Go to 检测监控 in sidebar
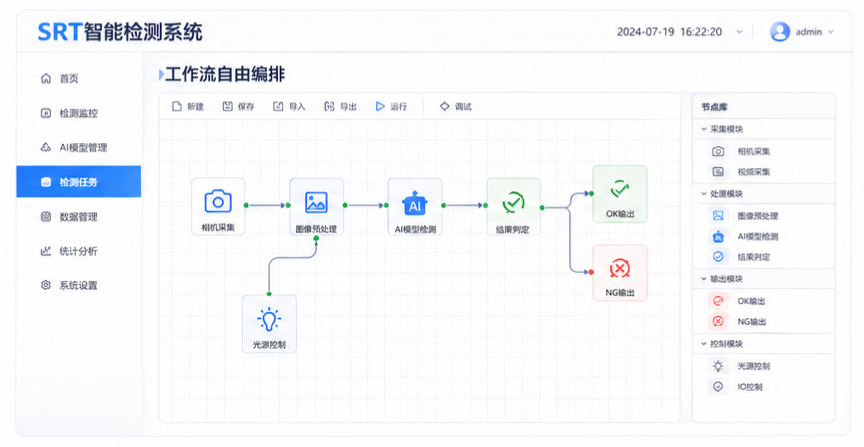 pyautogui.click(x=79, y=113)
